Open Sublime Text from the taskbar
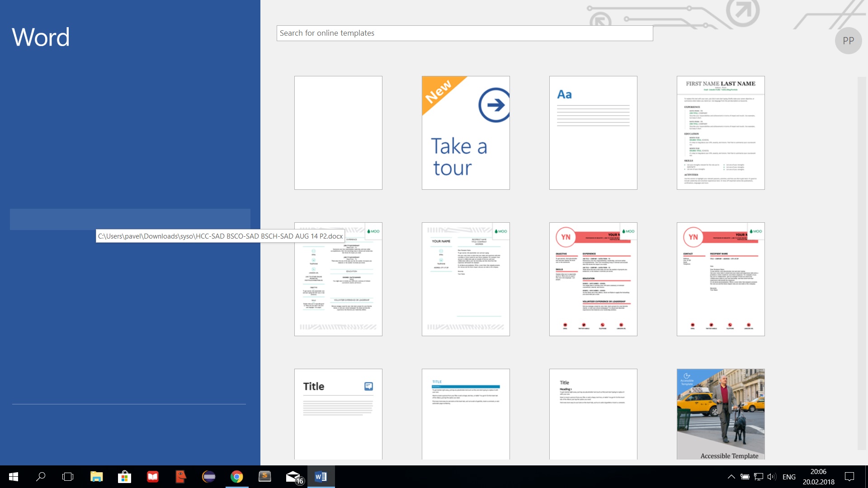The width and height of the screenshot is (868, 488). [265, 477]
